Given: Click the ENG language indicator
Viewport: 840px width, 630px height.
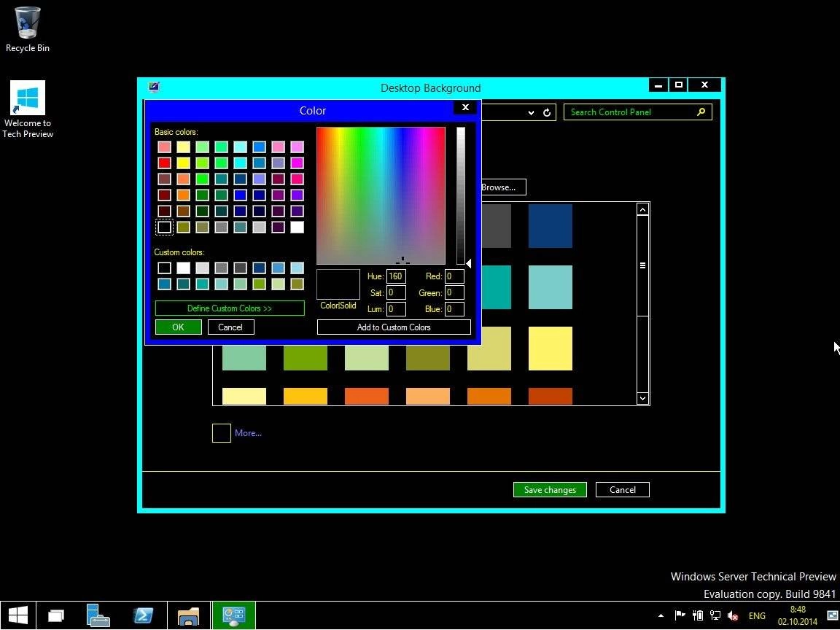Looking at the screenshot, I should pos(756,616).
